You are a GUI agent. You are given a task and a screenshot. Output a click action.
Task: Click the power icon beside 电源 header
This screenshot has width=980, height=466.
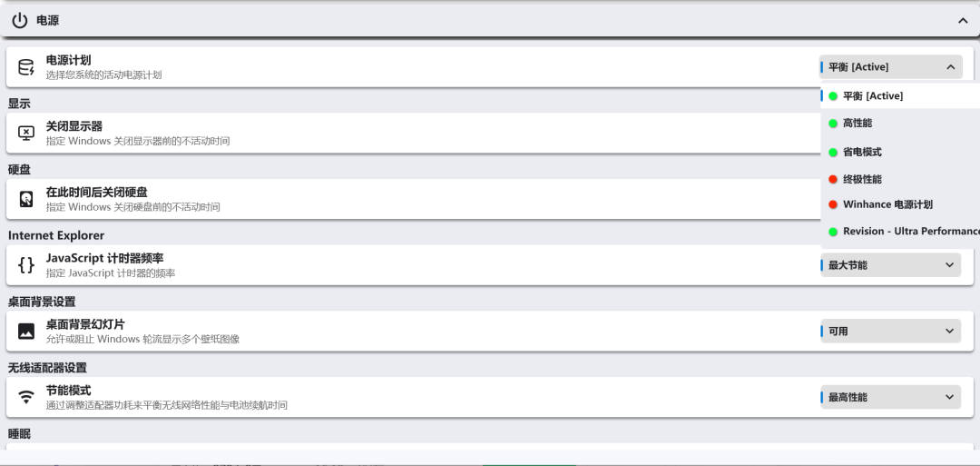pyautogui.click(x=20, y=20)
